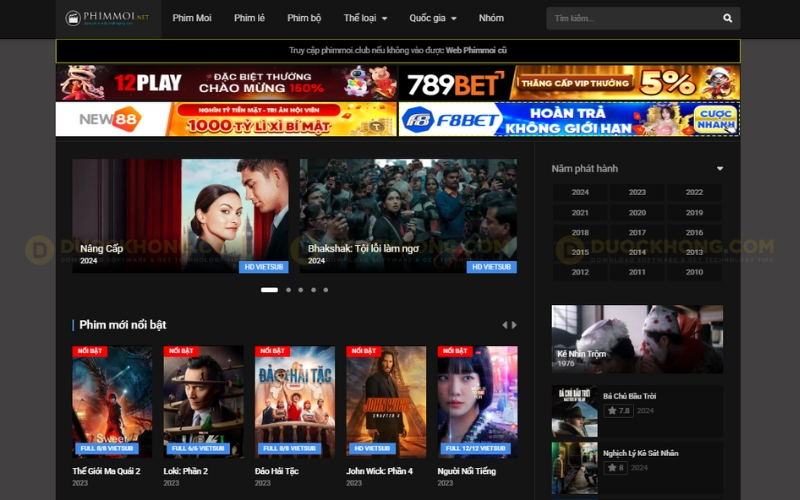The height and width of the screenshot is (500, 800).
Task: Click star rating 8 of Nghịch Lý Kẻ Sát Nhân
Action: pyautogui.click(x=615, y=468)
